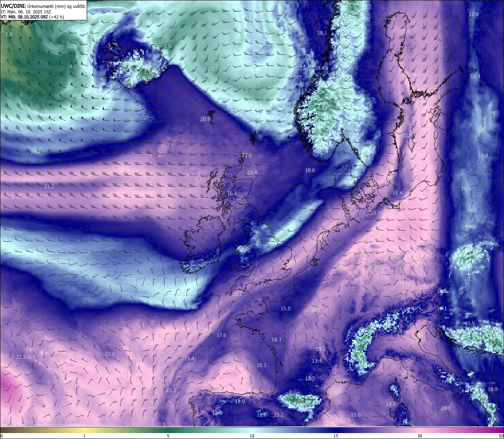Click the map value 24.1

(x=445, y=408)
